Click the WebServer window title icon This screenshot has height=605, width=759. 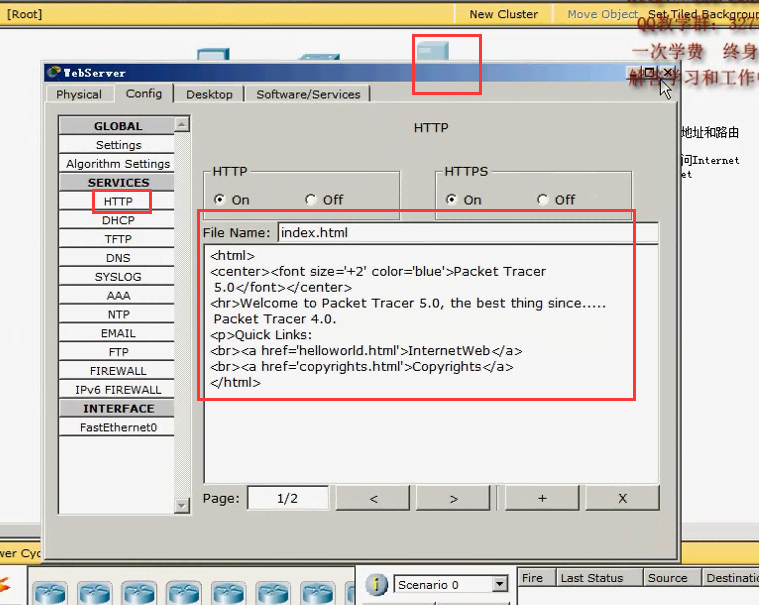54,73
